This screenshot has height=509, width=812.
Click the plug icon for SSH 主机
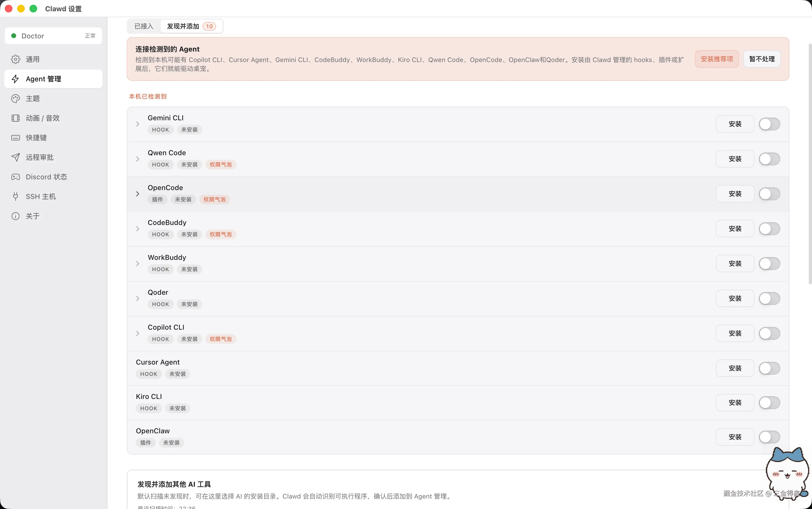pos(16,196)
